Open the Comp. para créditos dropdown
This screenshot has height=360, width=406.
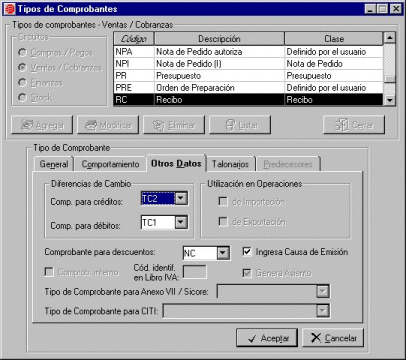(x=181, y=198)
